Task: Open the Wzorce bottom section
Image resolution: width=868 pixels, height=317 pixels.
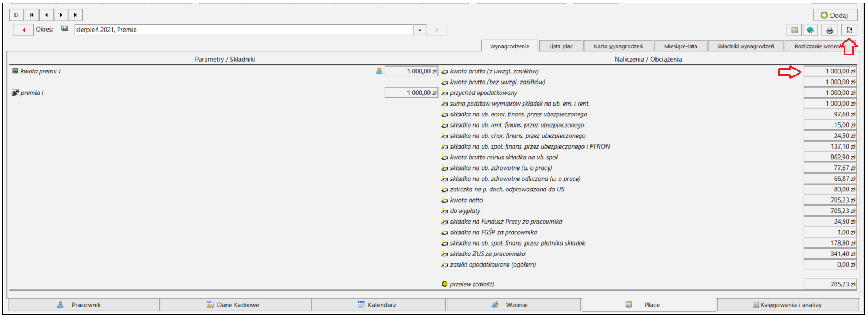Action: 514,305
